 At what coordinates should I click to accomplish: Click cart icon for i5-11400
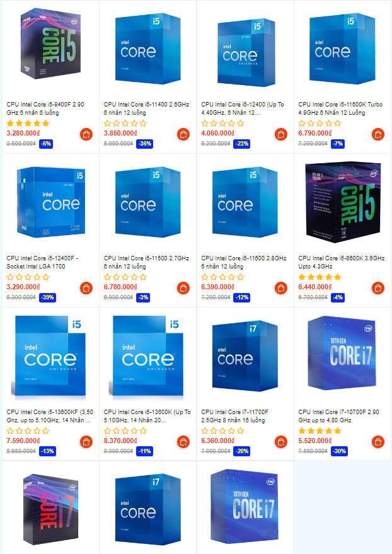pyautogui.click(x=183, y=134)
